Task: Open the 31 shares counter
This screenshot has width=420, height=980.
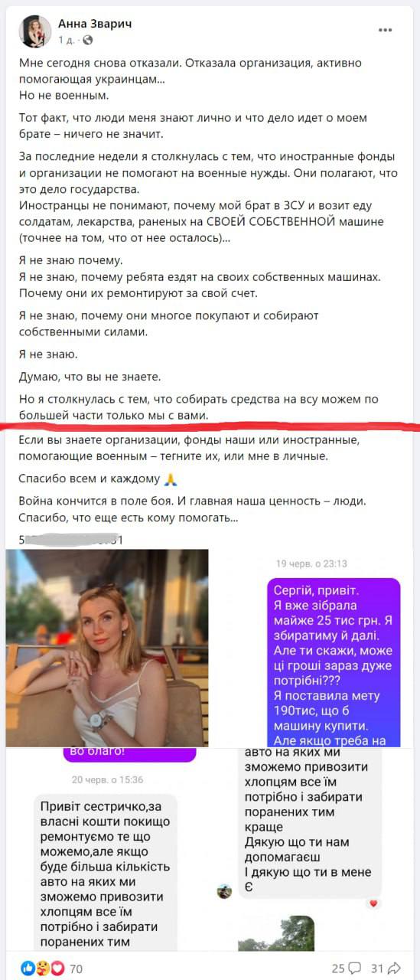Action: [377, 969]
